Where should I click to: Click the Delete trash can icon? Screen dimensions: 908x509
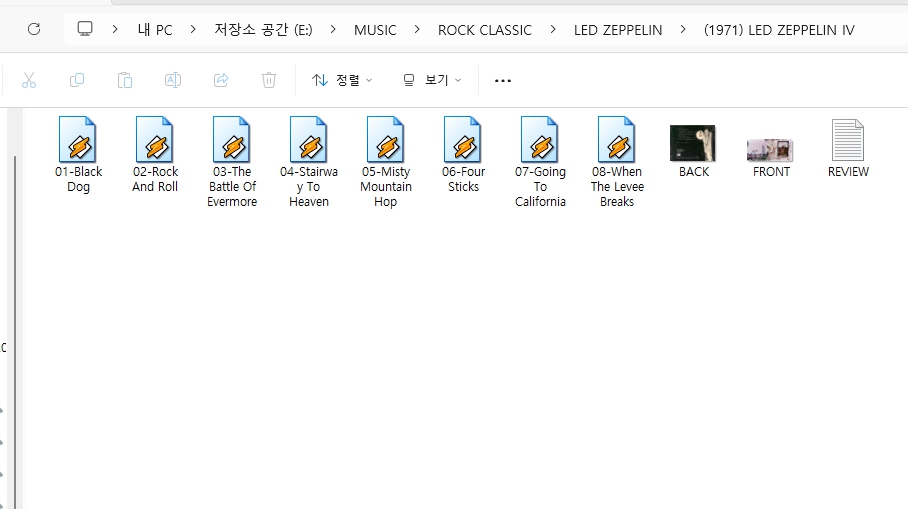pos(269,80)
